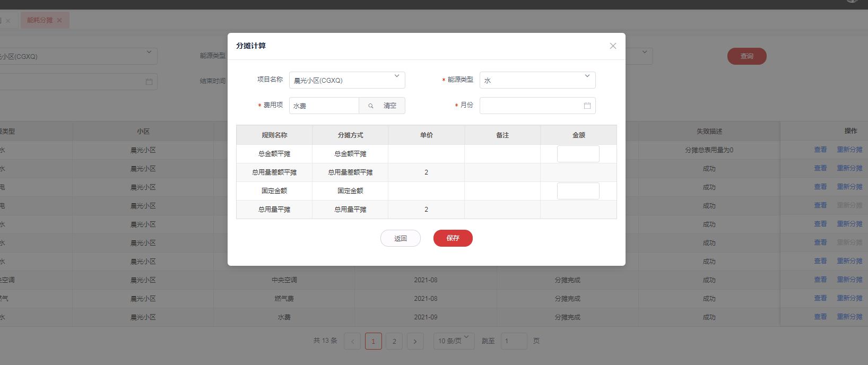Click the search magnifier icon beside 费用项
The height and width of the screenshot is (365, 868).
click(x=370, y=106)
